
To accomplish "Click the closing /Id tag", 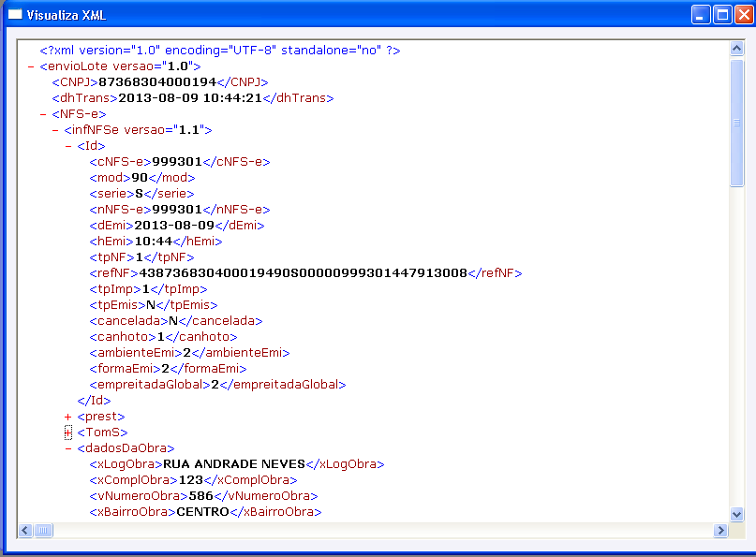I will coord(94,401).
